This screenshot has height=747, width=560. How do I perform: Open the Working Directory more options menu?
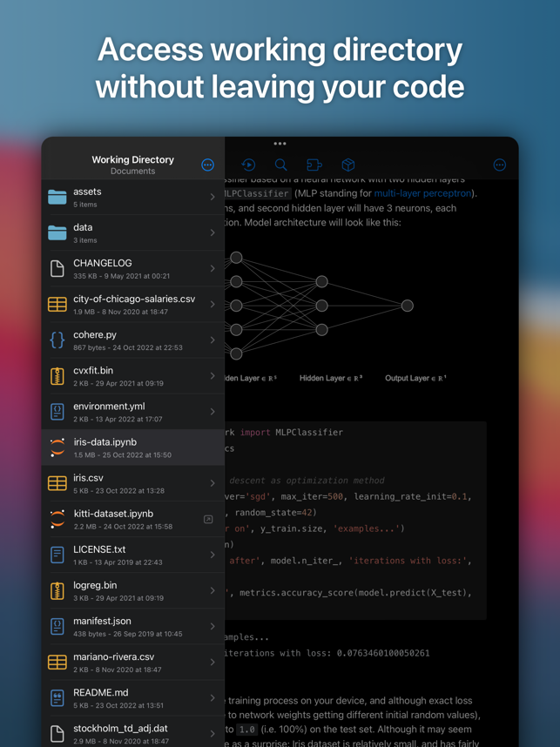pyautogui.click(x=208, y=165)
